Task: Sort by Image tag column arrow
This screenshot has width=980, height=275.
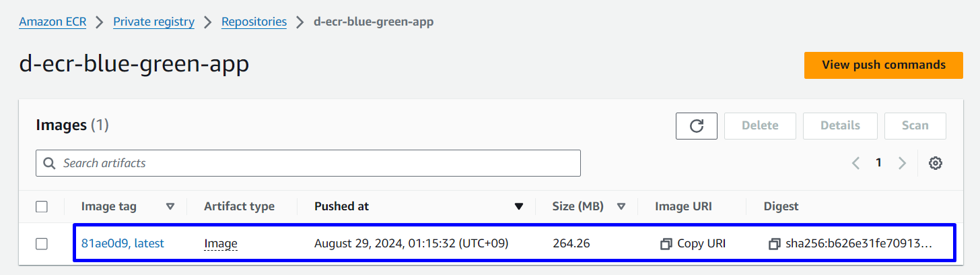Action: [170, 207]
